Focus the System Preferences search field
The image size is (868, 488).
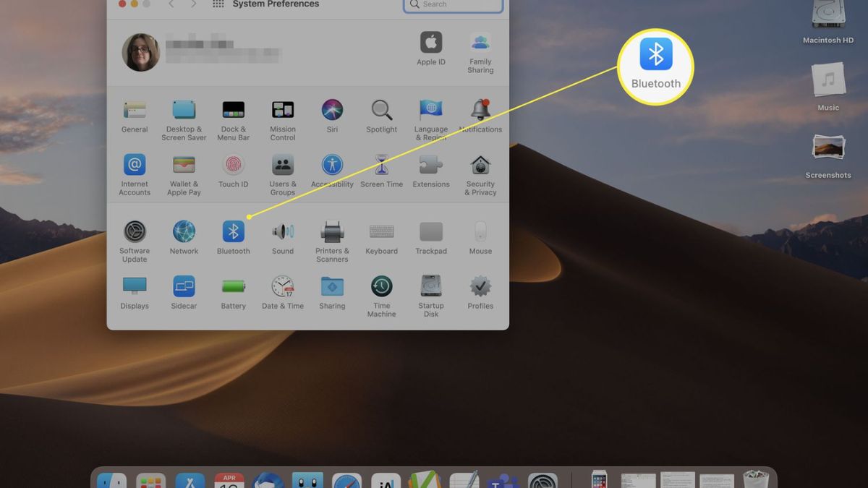pyautogui.click(x=454, y=5)
